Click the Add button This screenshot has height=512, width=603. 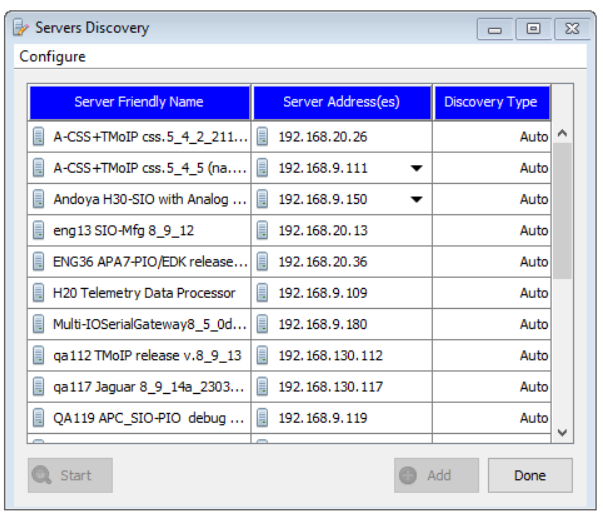coord(428,475)
